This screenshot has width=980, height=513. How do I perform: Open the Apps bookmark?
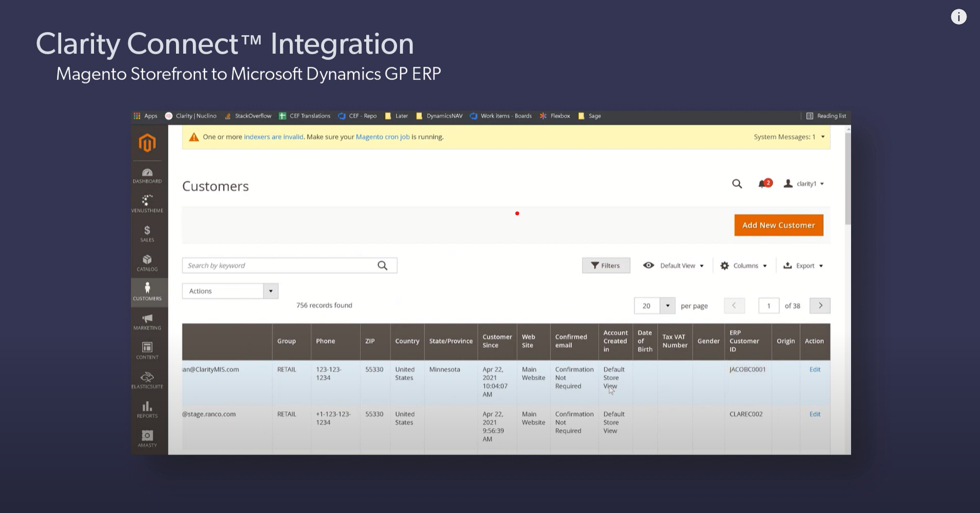pos(146,116)
